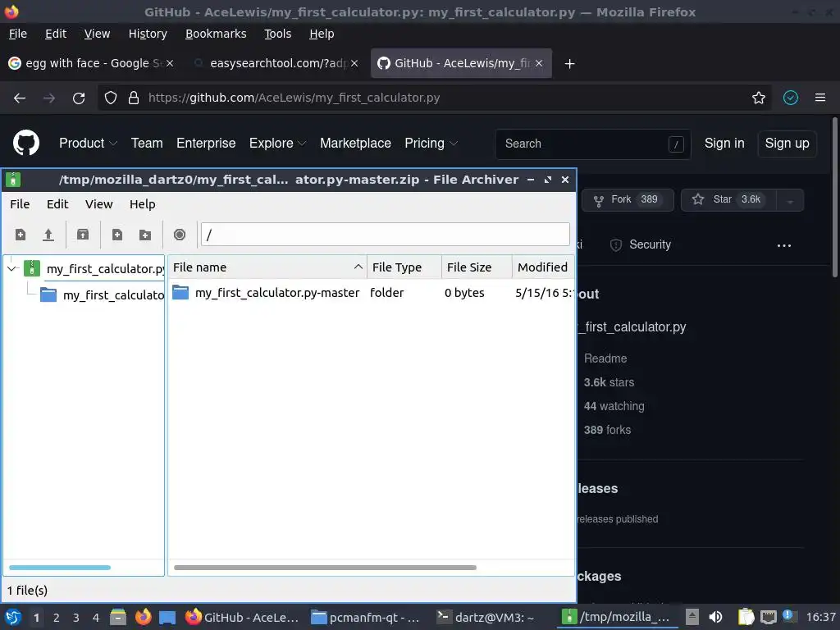This screenshot has width=840, height=630.
Task: Click the Fork 389 button
Action: [628, 200]
